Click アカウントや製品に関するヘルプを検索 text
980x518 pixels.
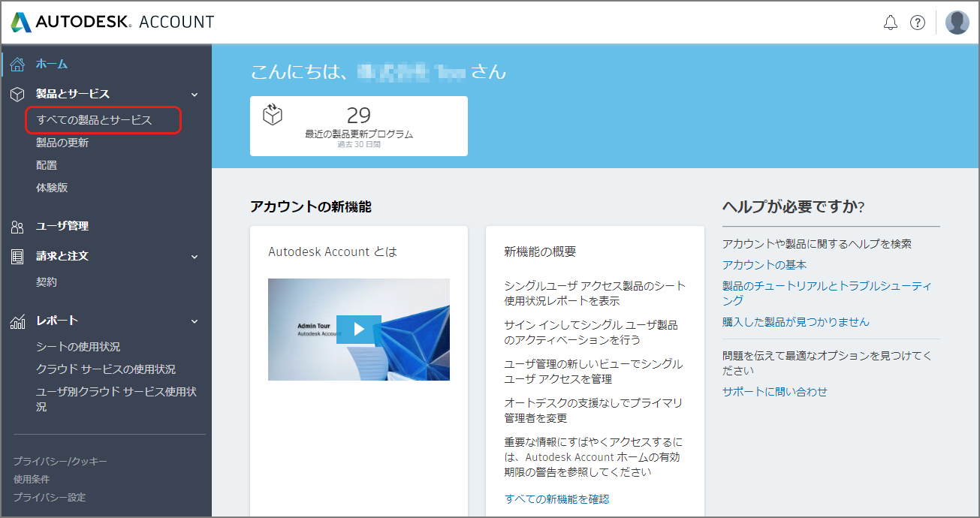coord(817,244)
